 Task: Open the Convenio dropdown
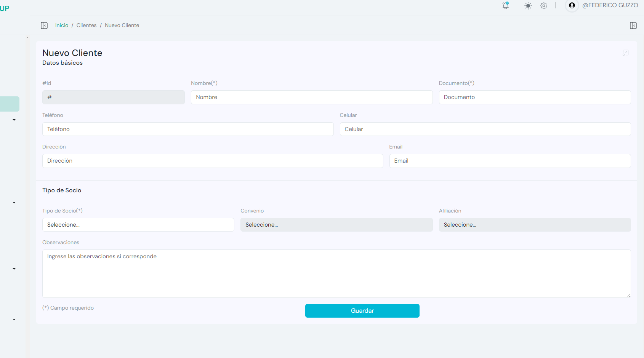pyautogui.click(x=336, y=225)
